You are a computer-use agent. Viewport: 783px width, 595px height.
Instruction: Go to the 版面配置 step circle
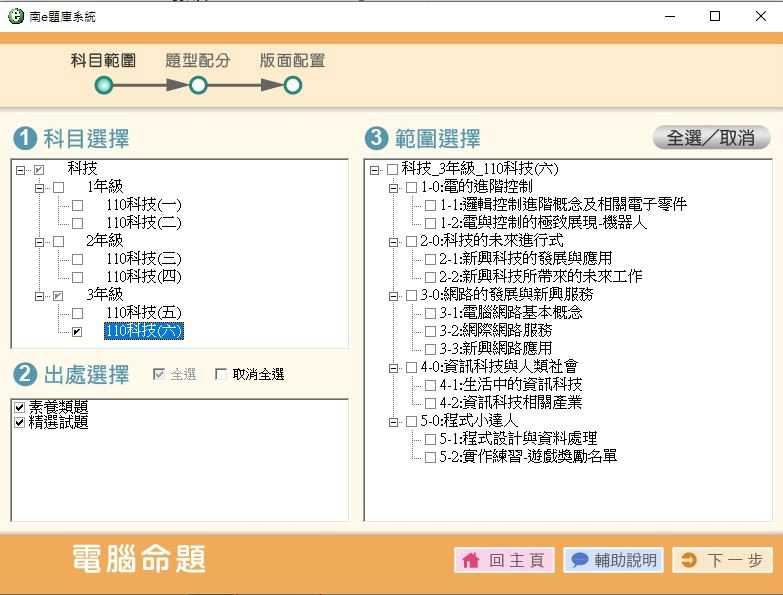coord(293,85)
